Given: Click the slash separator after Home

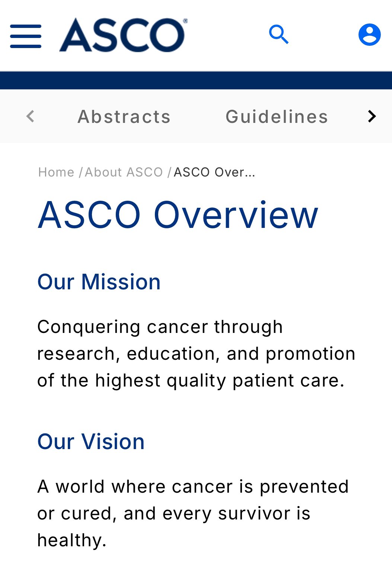Looking at the screenshot, I should pyautogui.click(x=80, y=172).
